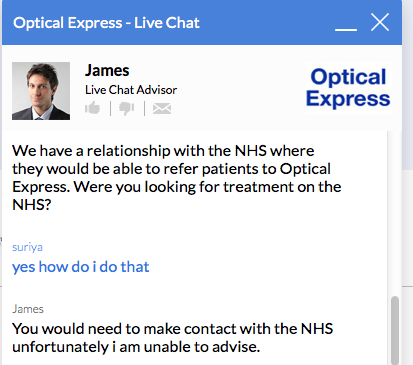Screen dimensions: 413x365
Task: Click the 'unfortunately i am unable to advise' line
Action: coord(136,347)
